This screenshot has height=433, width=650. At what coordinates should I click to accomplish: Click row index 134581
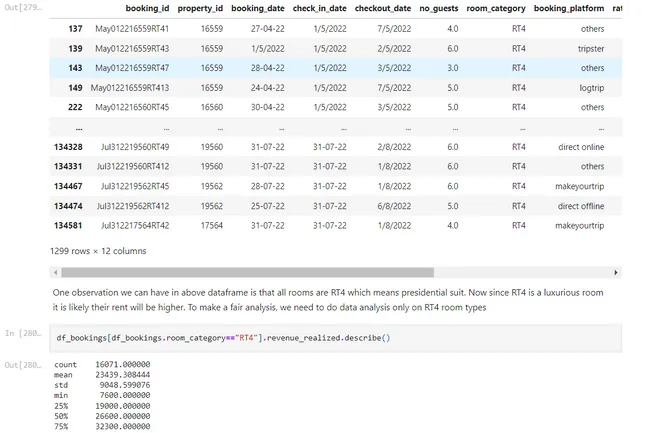click(x=68, y=226)
